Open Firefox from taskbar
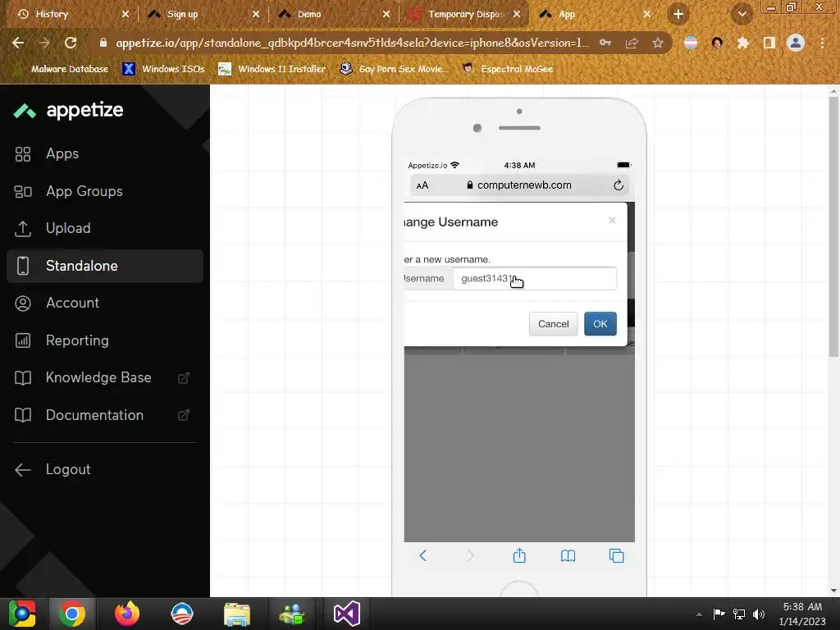This screenshot has height=630, width=840. pos(127,614)
